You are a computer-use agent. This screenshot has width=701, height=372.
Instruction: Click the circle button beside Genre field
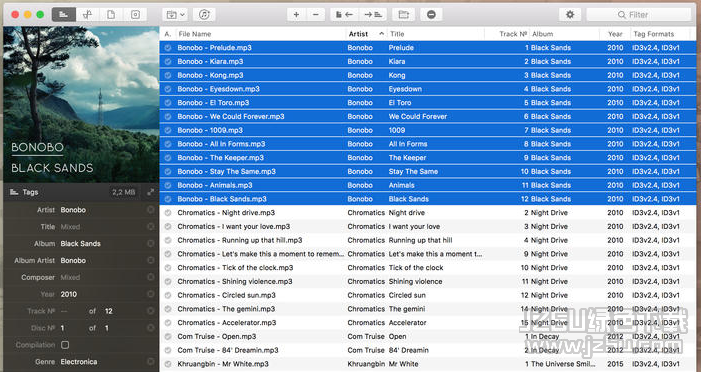pos(151,361)
